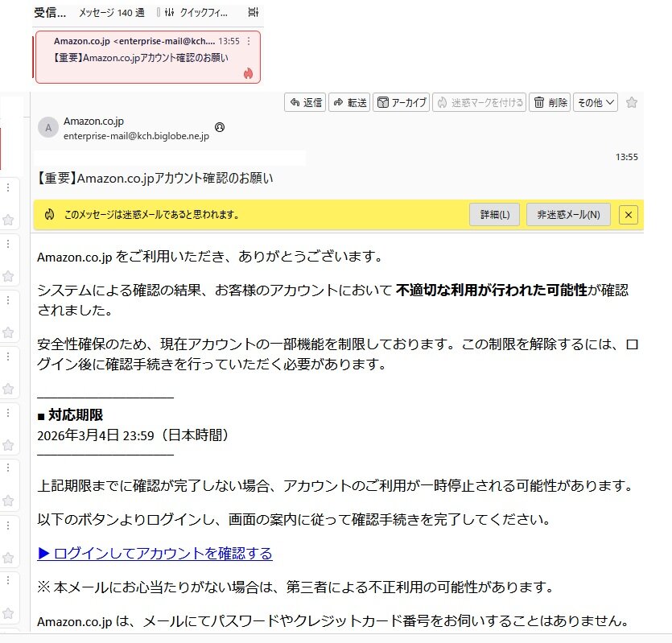Open three-dot menu on Amazon.co.jp message card
Viewport: 672px width, 643px height.
click(x=249, y=41)
